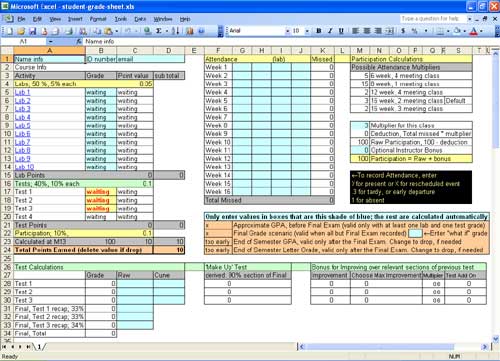Click the Copy icon in standard toolbar
The image size is (500, 361).
(x=97, y=31)
